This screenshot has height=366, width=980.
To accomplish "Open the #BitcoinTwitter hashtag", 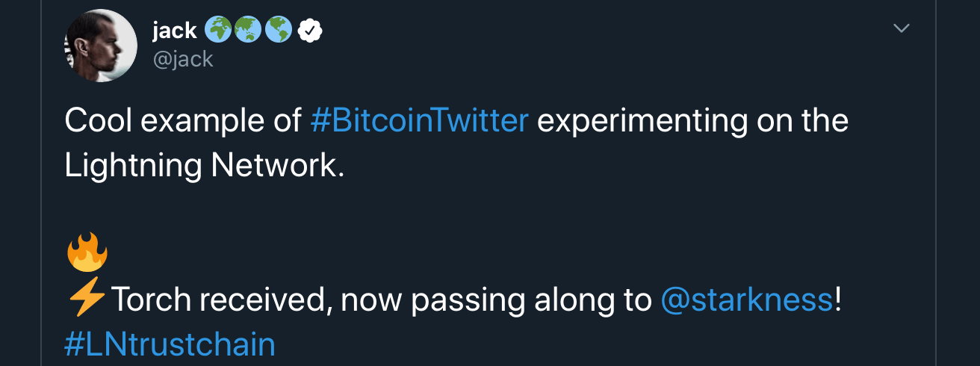I will [x=419, y=121].
